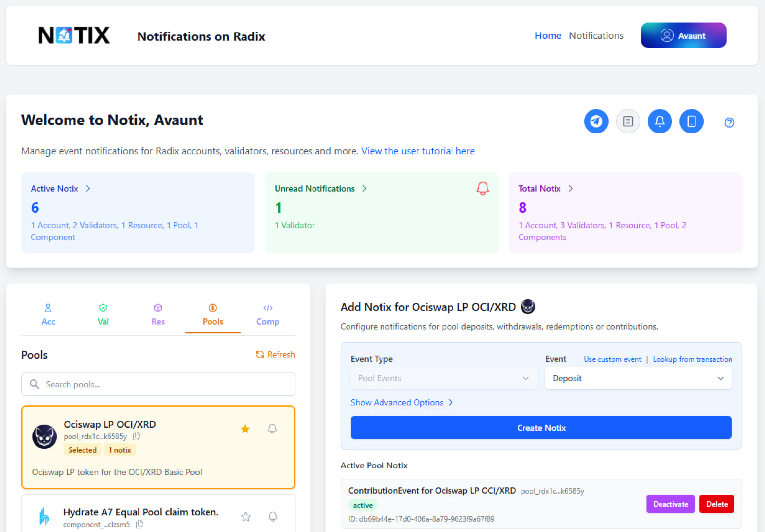The width and height of the screenshot is (765, 532).
Task: Unfavorite the Ociswap LP OCI/XRD star
Action: pyautogui.click(x=245, y=429)
